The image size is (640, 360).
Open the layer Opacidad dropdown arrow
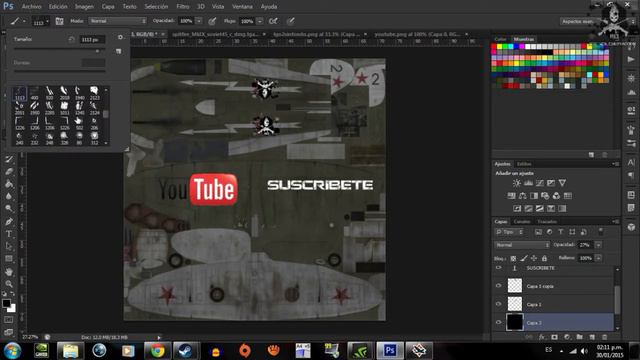click(x=598, y=245)
